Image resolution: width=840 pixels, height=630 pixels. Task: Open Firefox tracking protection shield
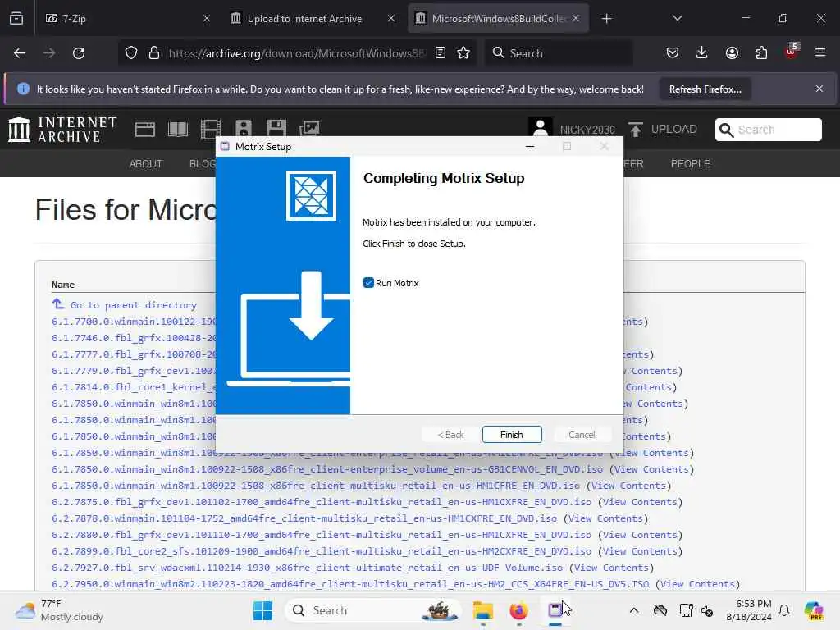click(x=131, y=53)
